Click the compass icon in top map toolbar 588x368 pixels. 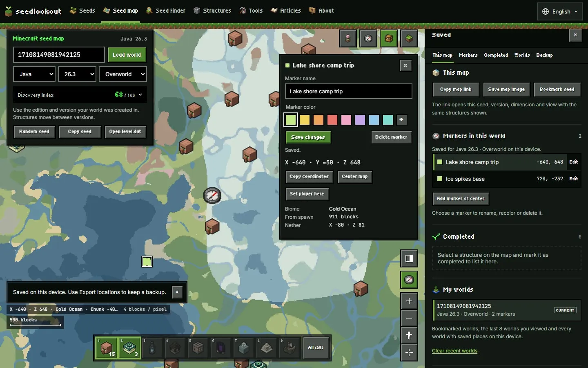pyautogui.click(x=368, y=39)
